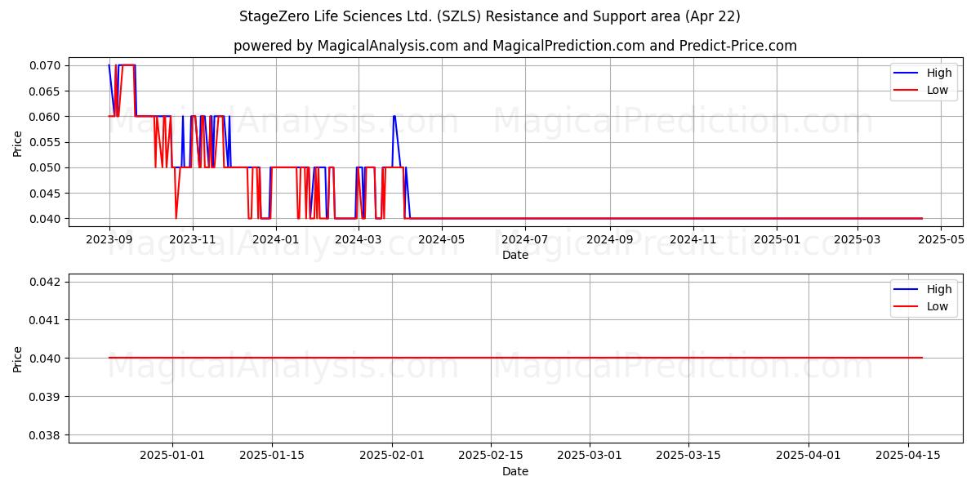The width and height of the screenshot is (980, 490).
Task: Click the '2025-01' tick label in upper chart
Action: click(x=776, y=239)
